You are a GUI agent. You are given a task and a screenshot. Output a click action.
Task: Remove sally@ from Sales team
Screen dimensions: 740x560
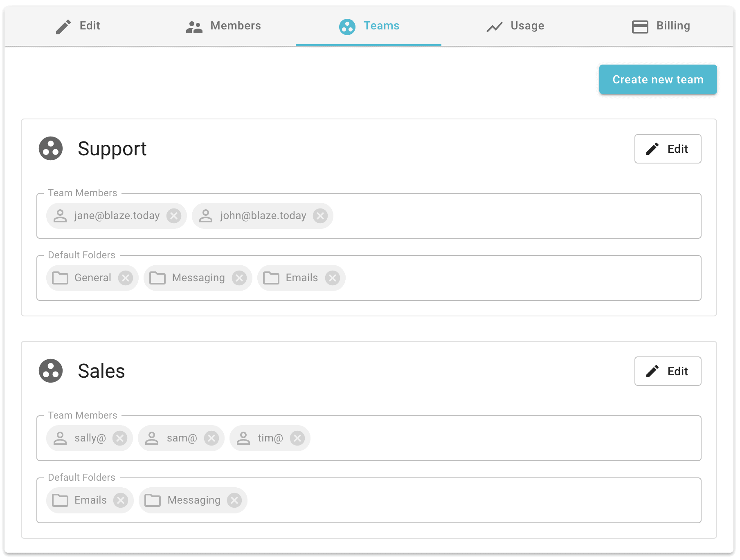tap(120, 438)
